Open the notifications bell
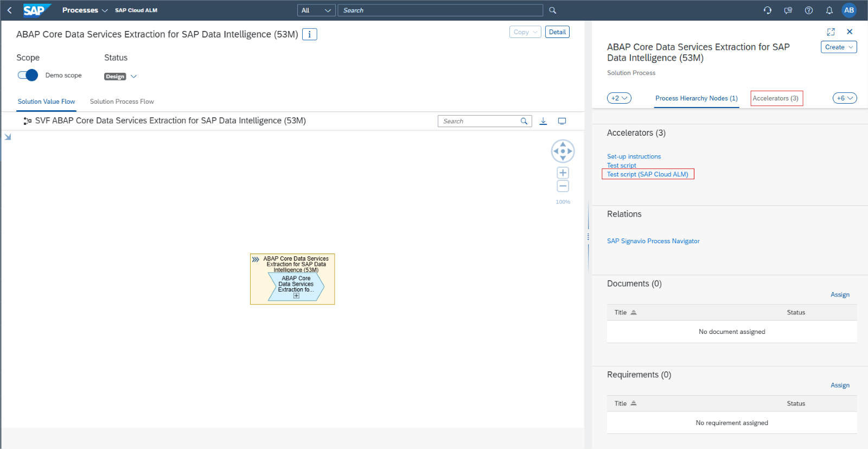 click(829, 10)
